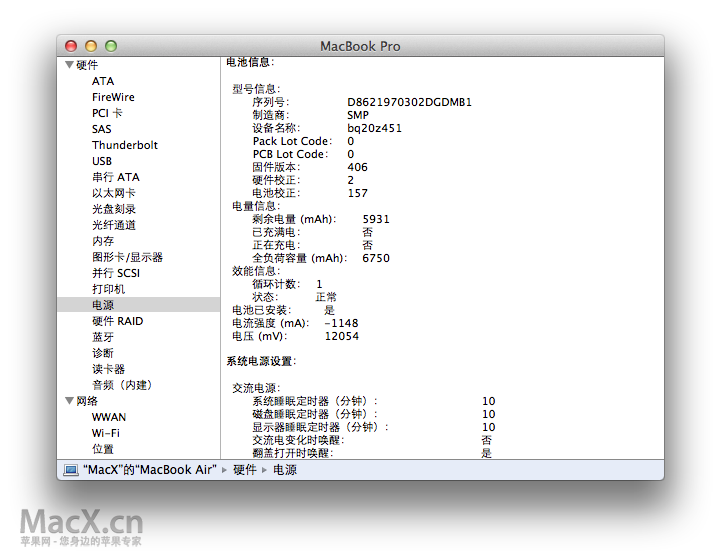Open 诊断 entry
Screen dimensions: 721x559
coord(103,353)
